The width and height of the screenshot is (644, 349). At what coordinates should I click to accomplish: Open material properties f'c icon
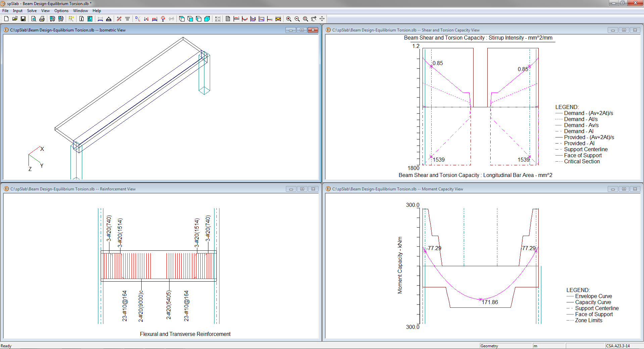(90, 19)
